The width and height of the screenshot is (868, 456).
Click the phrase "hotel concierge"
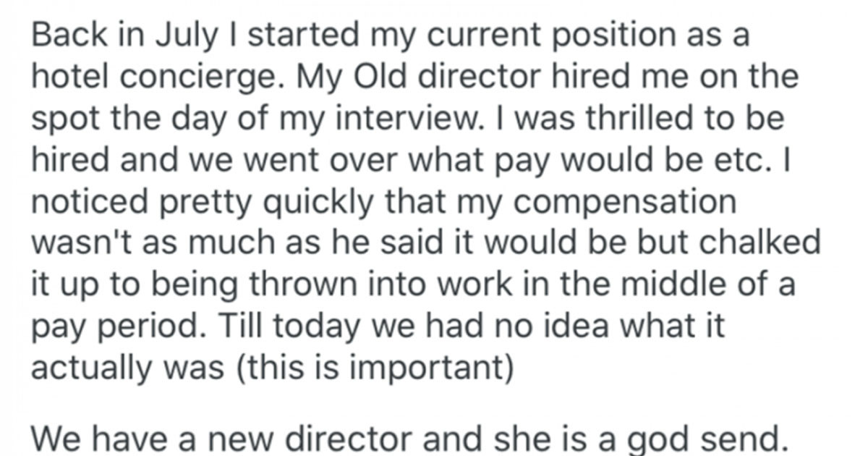[x=145, y=78]
